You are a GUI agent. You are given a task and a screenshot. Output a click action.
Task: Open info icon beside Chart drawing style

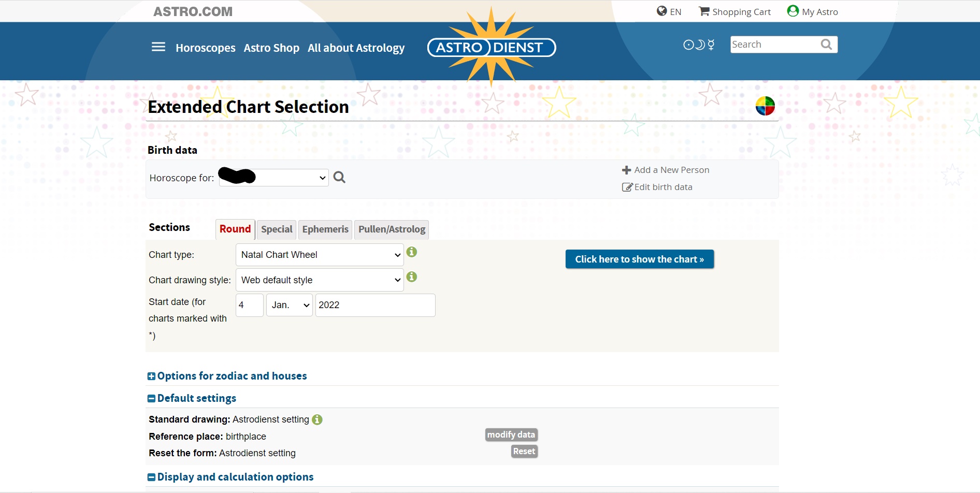412,277
